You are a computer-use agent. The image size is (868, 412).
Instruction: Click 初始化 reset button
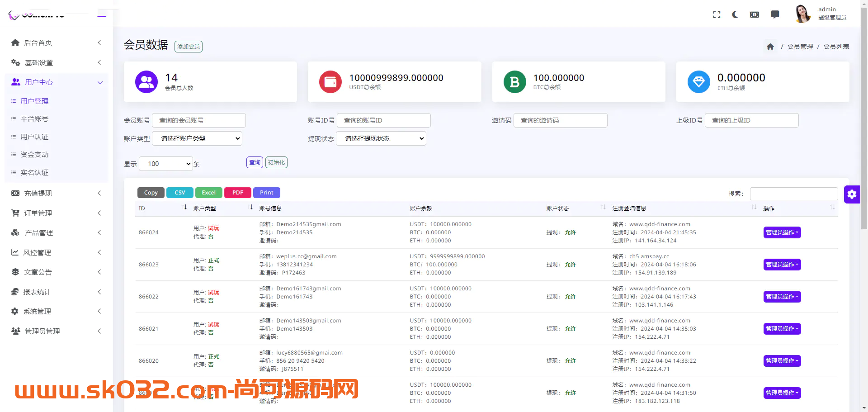[276, 162]
